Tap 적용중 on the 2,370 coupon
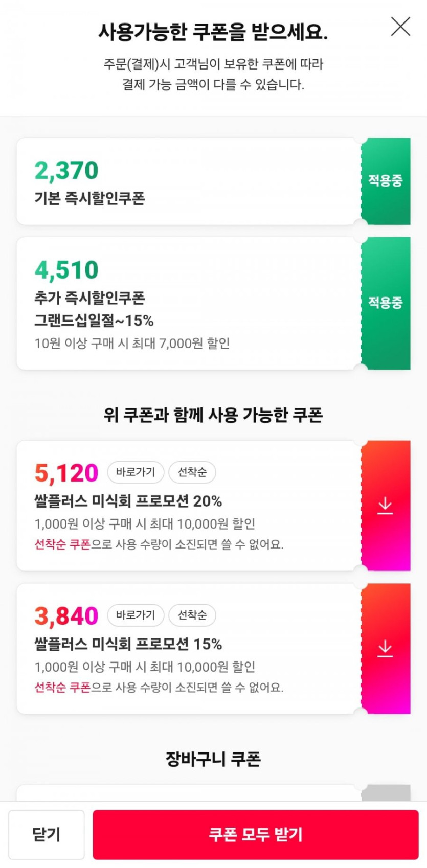The height and width of the screenshot is (868, 427). 385,181
